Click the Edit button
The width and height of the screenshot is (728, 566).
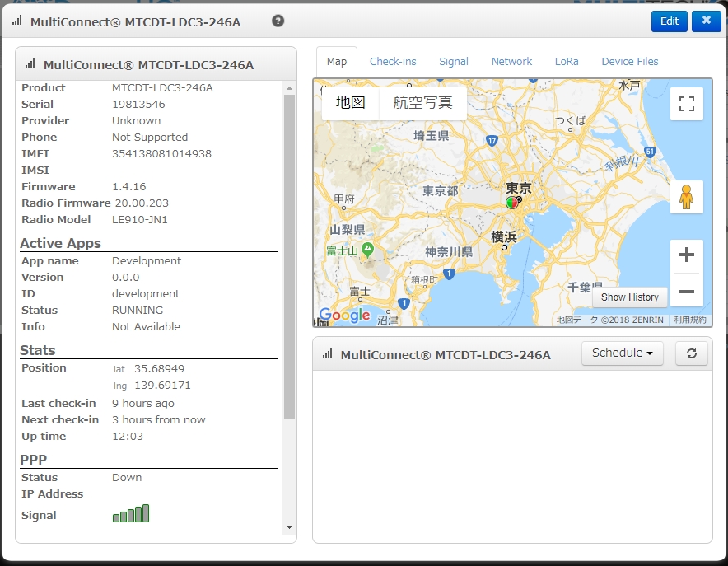pos(669,21)
